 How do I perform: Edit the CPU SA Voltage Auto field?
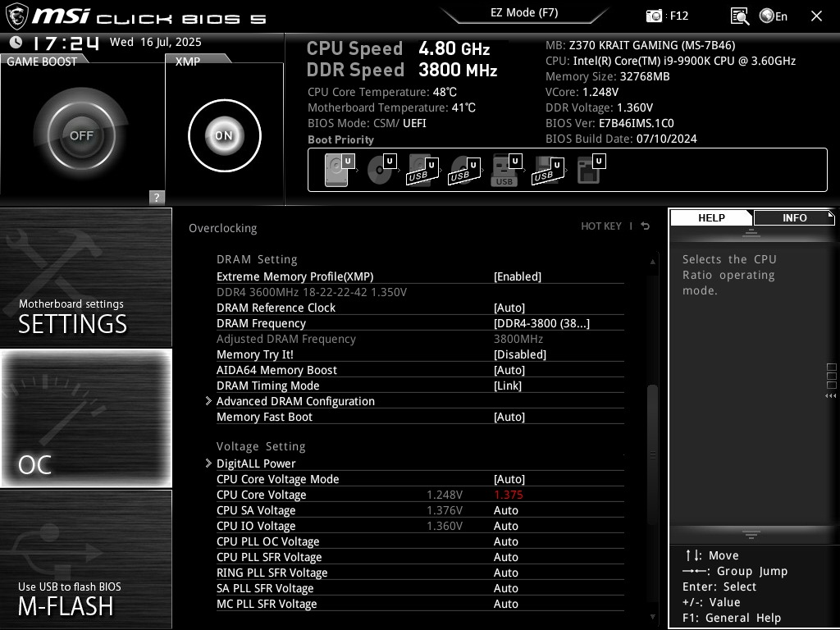pos(505,510)
